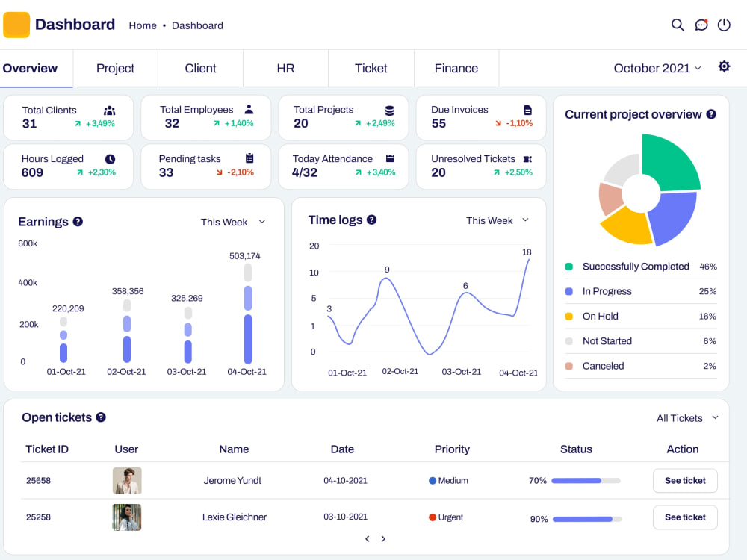This screenshot has width=747, height=560.
Task: Click the 04-Oct-21 earnings bar
Action: [248, 314]
